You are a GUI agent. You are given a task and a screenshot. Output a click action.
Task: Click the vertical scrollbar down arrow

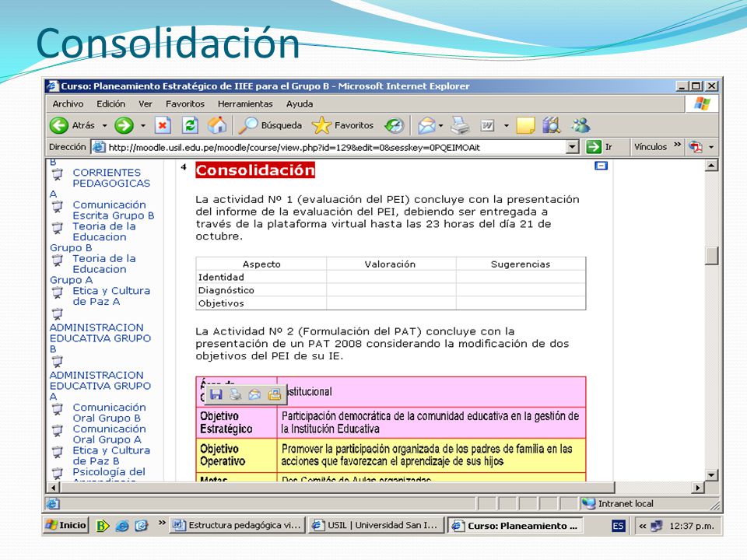[712, 474]
